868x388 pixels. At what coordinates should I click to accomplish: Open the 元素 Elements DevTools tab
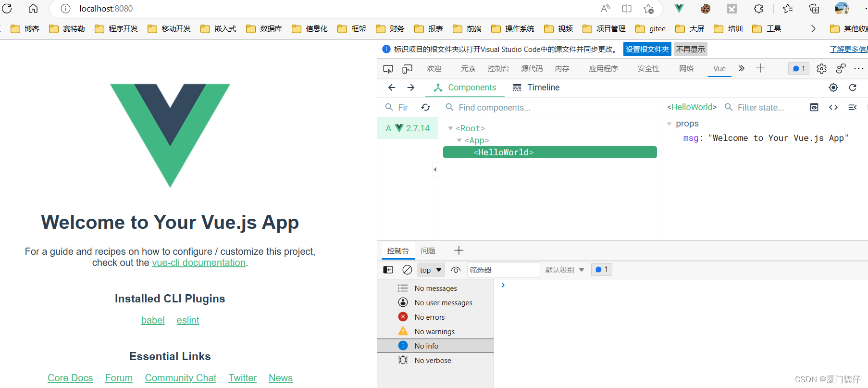tap(468, 69)
